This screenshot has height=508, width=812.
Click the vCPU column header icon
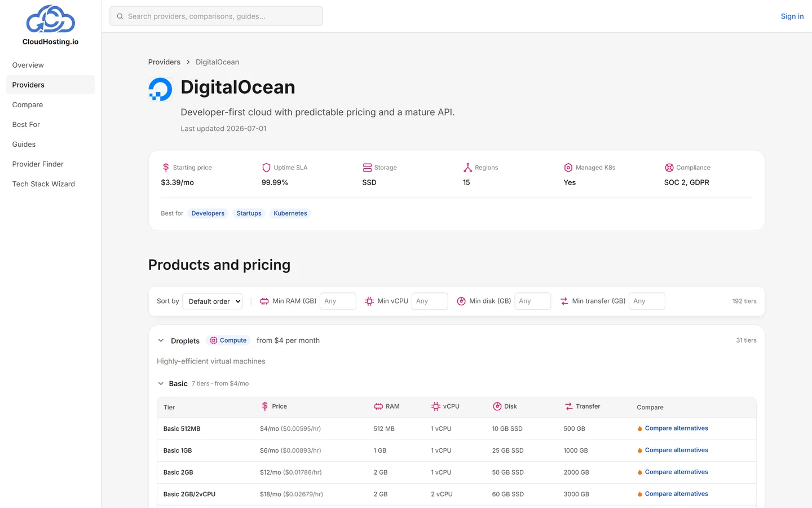(x=436, y=406)
